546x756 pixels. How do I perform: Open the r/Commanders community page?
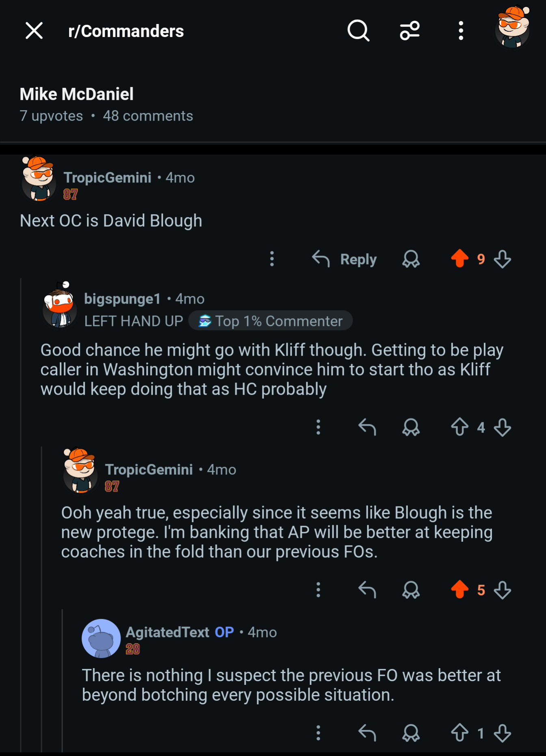(126, 31)
